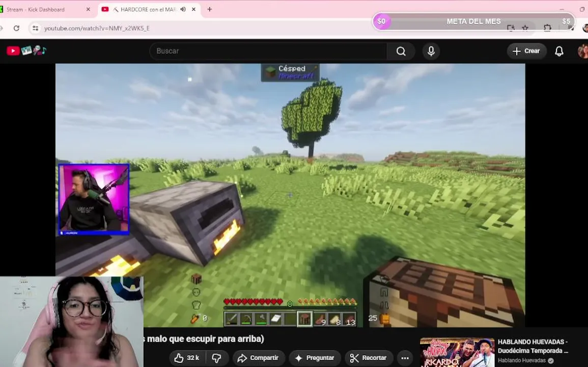Viewport: 588px width, 367px height.
Task: Focus the Buscar search field
Action: click(x=268, y=51)
